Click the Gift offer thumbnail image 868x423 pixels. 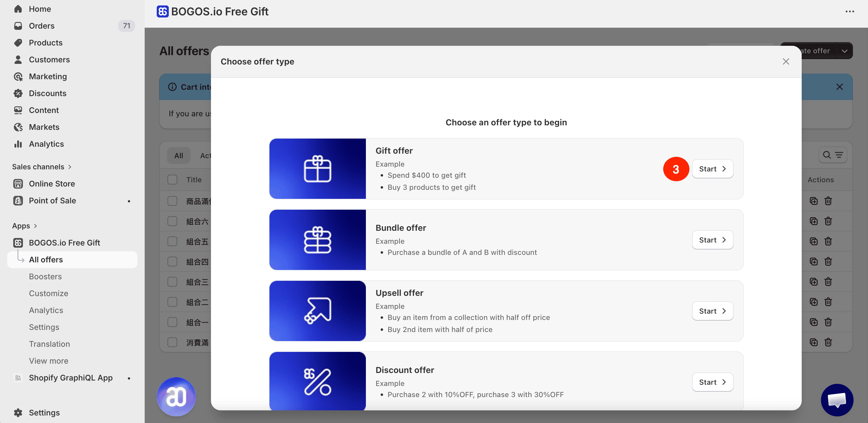coord(317,169)
